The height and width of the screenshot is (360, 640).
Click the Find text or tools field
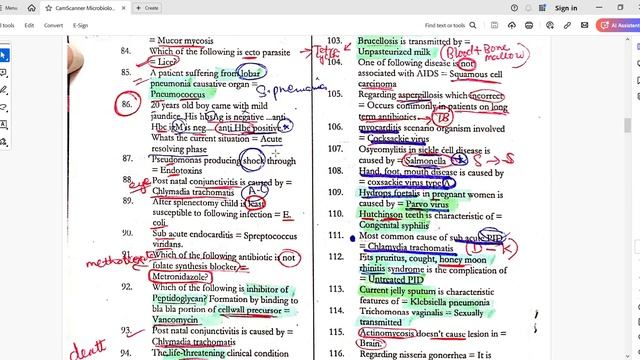(445, 25)
